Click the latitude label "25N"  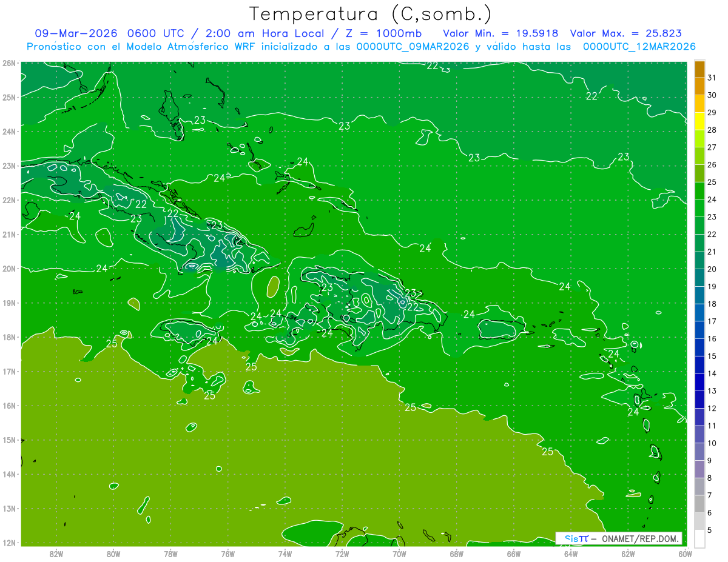click(x=8, y=98)
